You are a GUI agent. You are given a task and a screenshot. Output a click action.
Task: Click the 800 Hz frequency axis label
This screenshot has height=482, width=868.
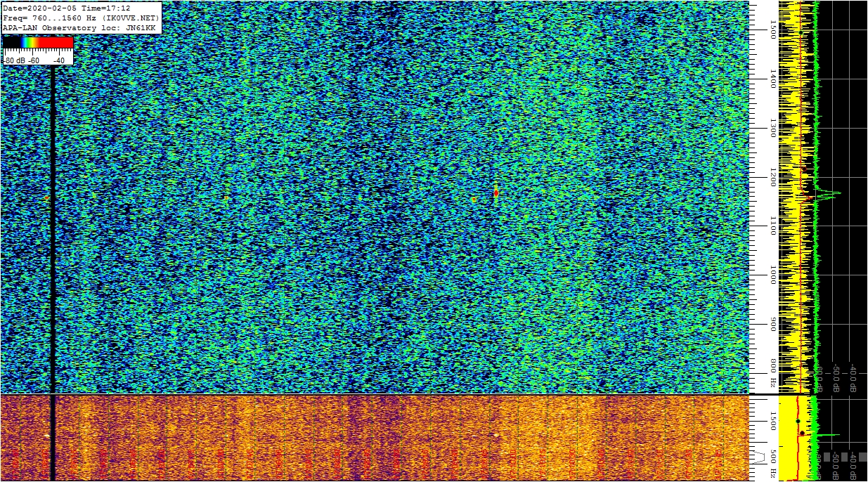(x=773, y=373)
